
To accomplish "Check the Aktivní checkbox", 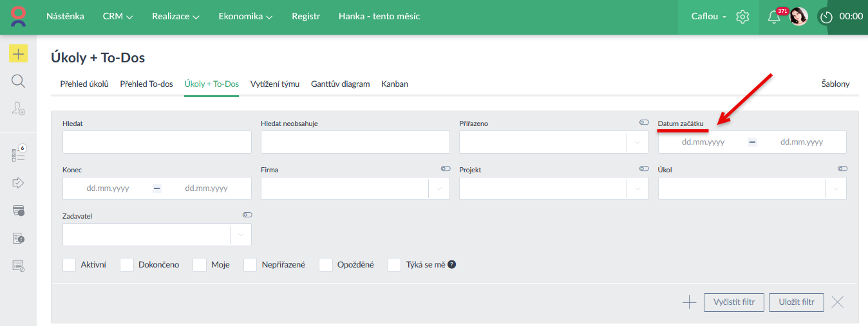I will tap(70, 265).
